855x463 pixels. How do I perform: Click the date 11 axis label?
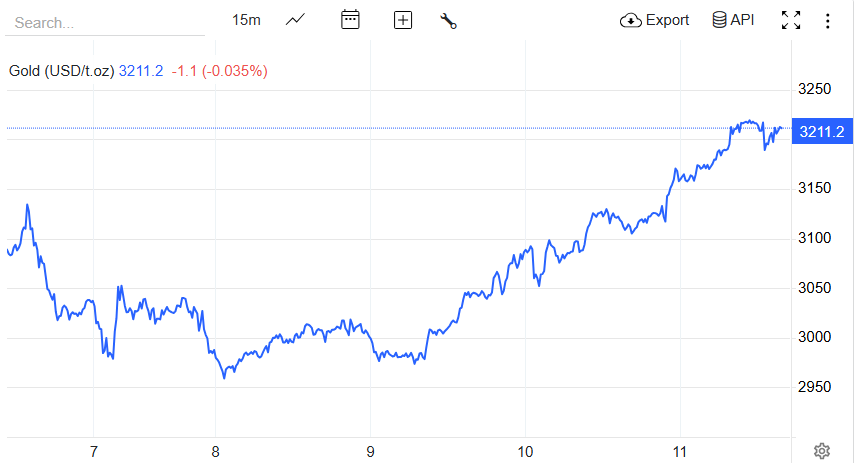tap(680, 452)
